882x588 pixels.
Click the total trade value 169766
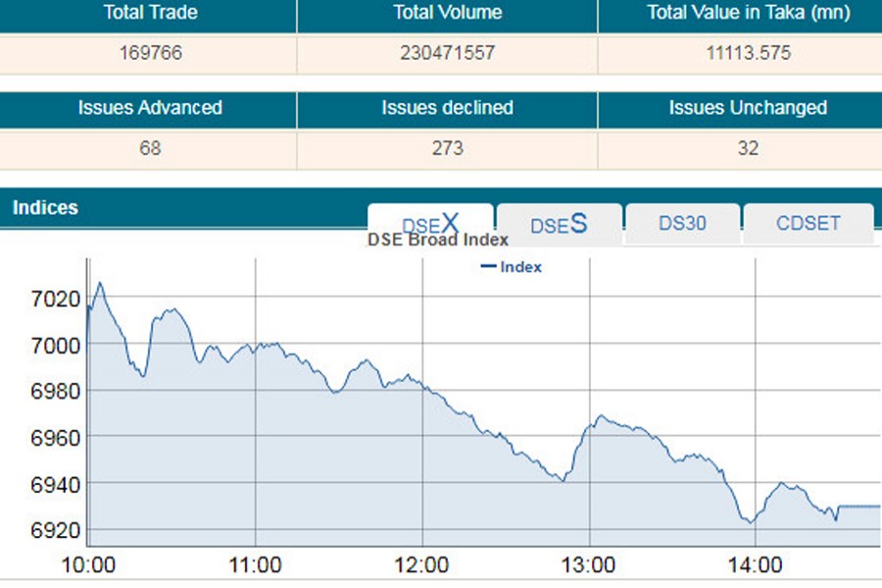tap(149, 53)
